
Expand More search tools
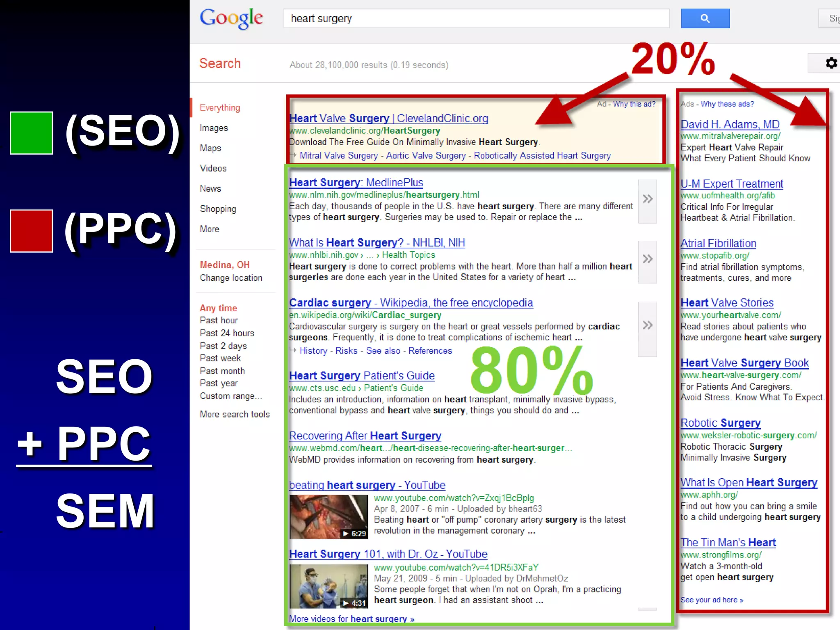[235, 414]
